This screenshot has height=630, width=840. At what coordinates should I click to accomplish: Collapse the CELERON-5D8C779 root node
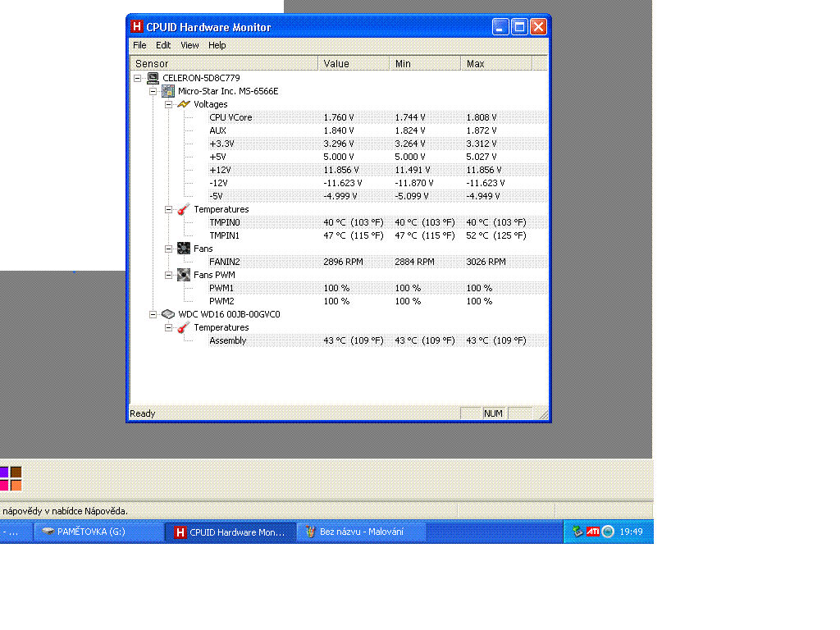tap(138, 78)
